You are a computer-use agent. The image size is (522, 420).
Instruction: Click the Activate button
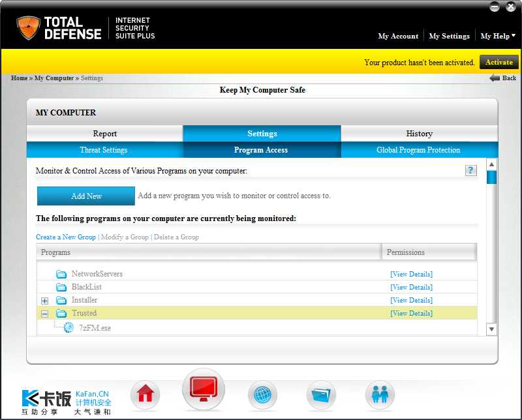(x=499, y=62)
